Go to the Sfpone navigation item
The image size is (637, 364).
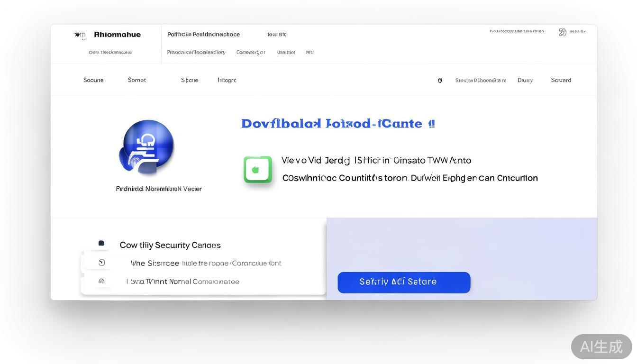pyautogui.click(x=190, y=80)
